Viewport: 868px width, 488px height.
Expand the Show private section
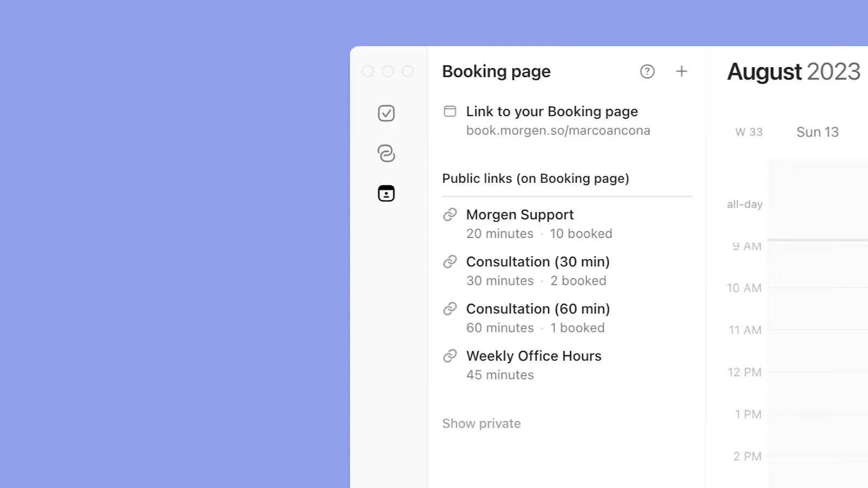coord(481,423)
